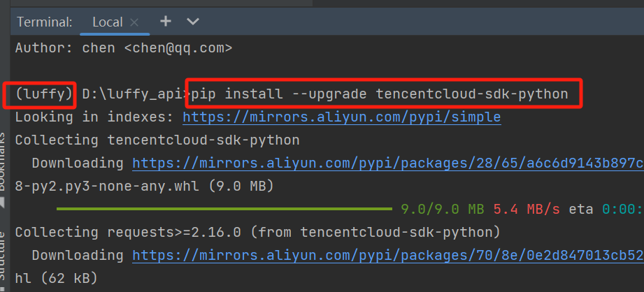Open the Structure tool window stripe
The height and width of the screenshot is (292, 644).
(x=3, y=256)
